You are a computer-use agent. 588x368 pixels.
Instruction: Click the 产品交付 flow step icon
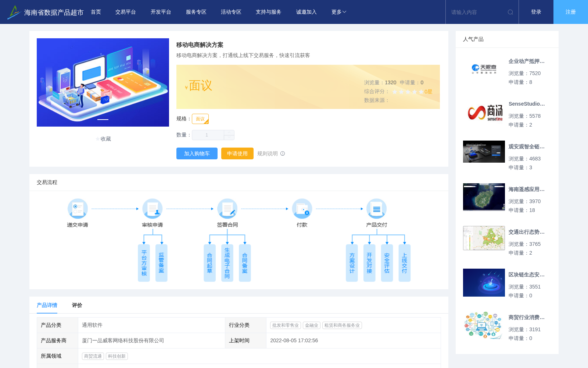pyautogui.click(x=377, y=209)
